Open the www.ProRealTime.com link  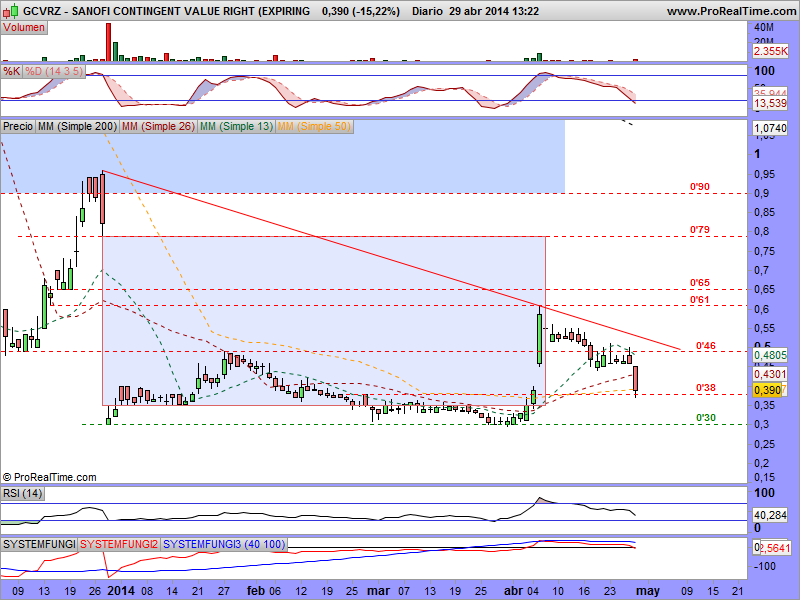tap(731, 11)
